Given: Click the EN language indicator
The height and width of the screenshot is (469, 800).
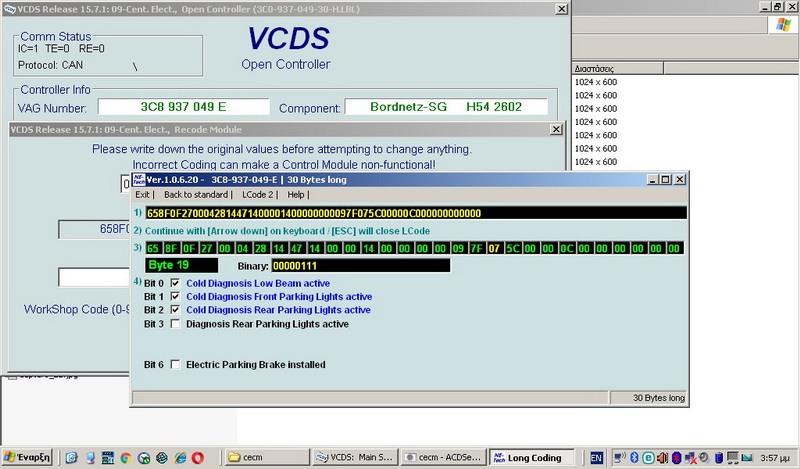Looking at the screenshot, I should (x=596, y=458).
